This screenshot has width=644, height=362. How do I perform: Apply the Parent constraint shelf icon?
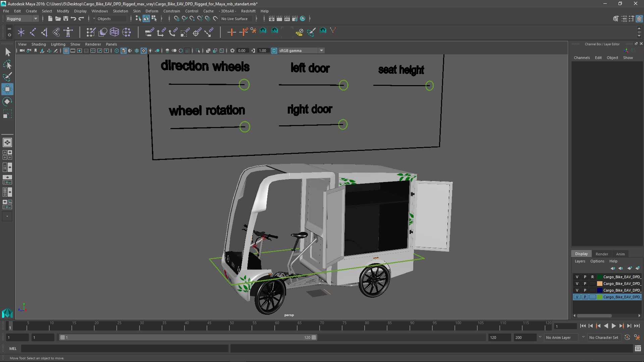[149, 32]
